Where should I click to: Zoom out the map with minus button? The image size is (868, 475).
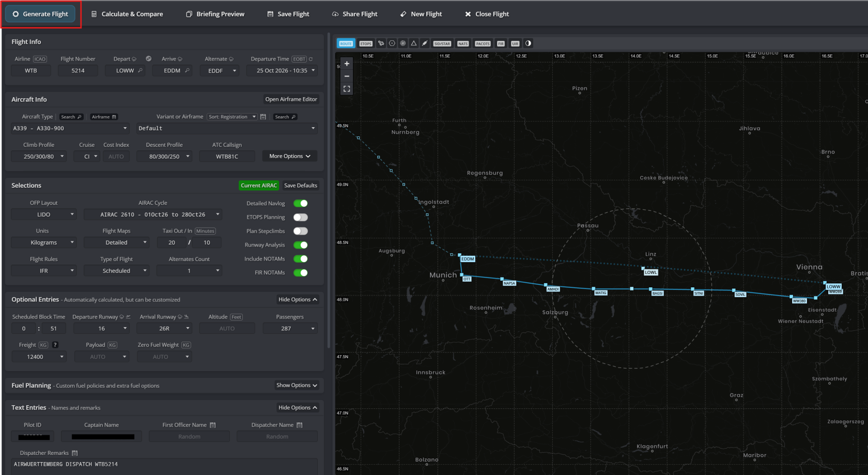coord(347,76)
